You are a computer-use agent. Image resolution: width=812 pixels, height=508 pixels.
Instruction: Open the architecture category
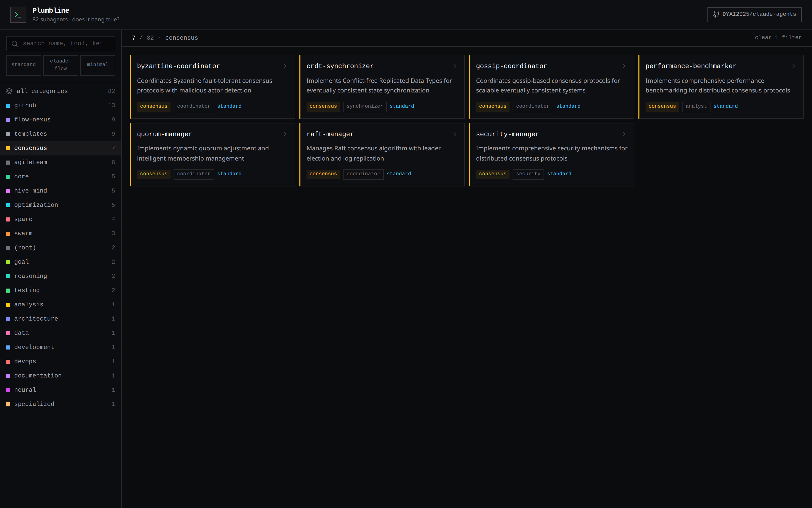click(x=61, y=319)
